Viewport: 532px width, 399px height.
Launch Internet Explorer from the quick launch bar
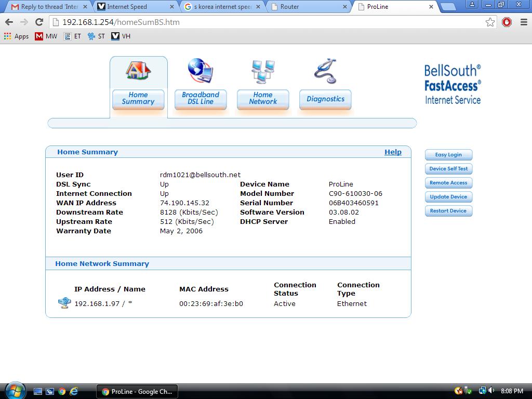pyautogui.click(x=74, y=392)
